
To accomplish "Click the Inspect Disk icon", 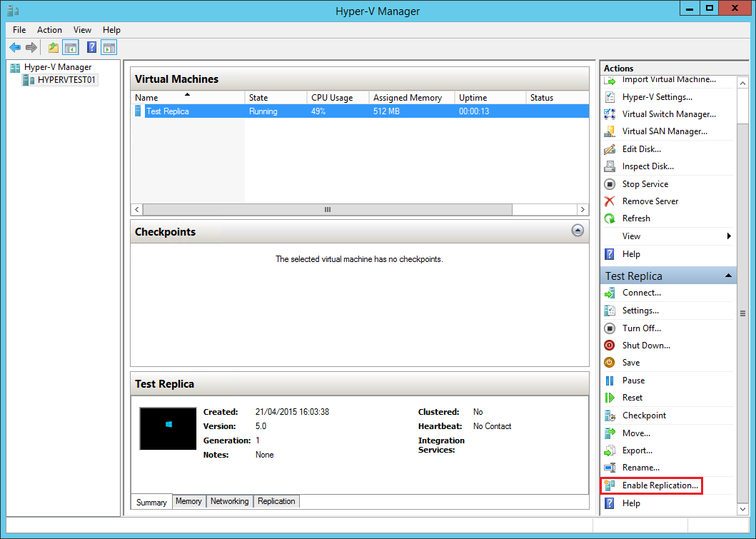I will click(610, 166).
